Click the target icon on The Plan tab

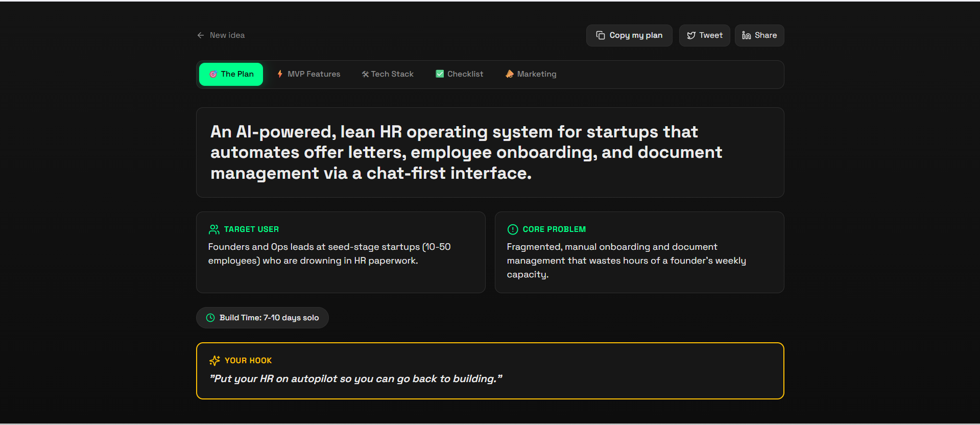click(213, 74)
